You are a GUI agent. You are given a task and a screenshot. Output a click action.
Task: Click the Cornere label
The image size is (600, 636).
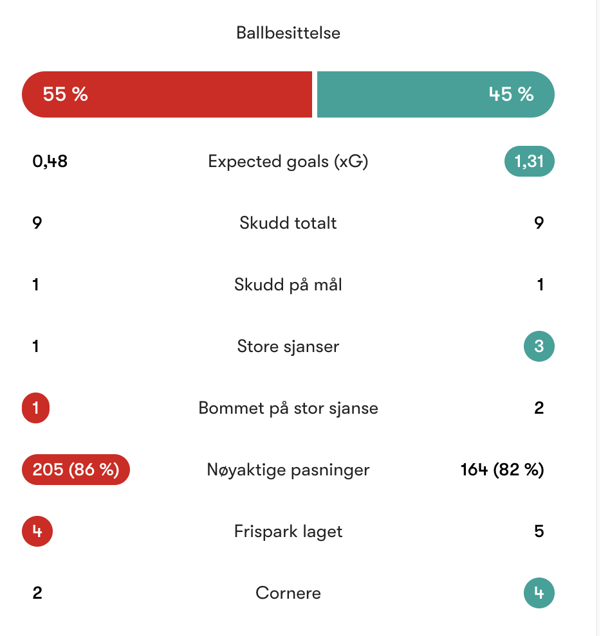(288, 593)
